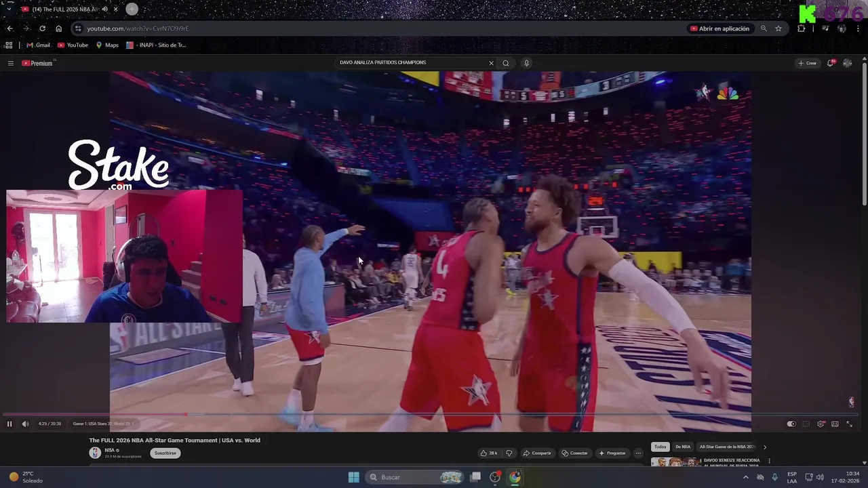Click the taskbar Buscar search box
868x488 pixels.
tap(415, 477)
